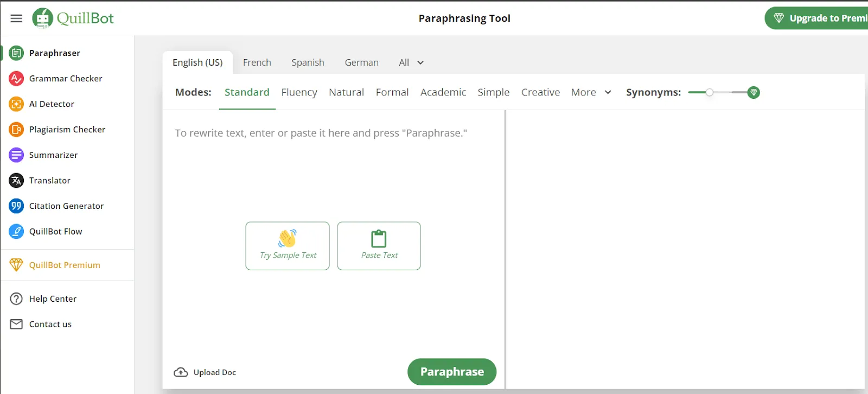Click the Contact us envelope icon
Image resolution: width=868 pixels, height=394 pixels.
[16, 324]
